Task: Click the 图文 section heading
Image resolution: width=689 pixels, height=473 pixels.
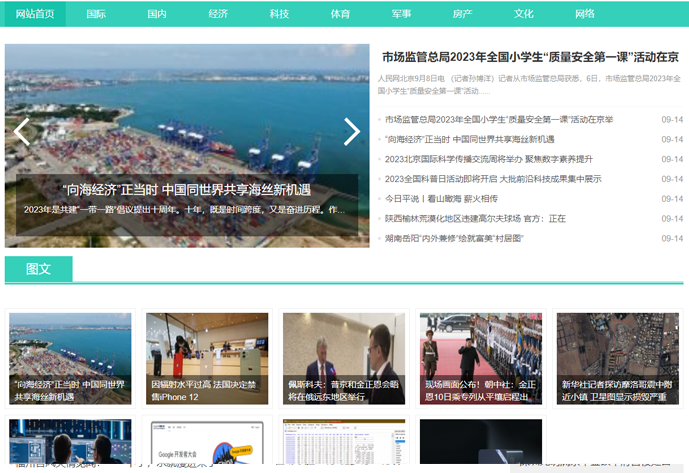Action: [38, 269]
